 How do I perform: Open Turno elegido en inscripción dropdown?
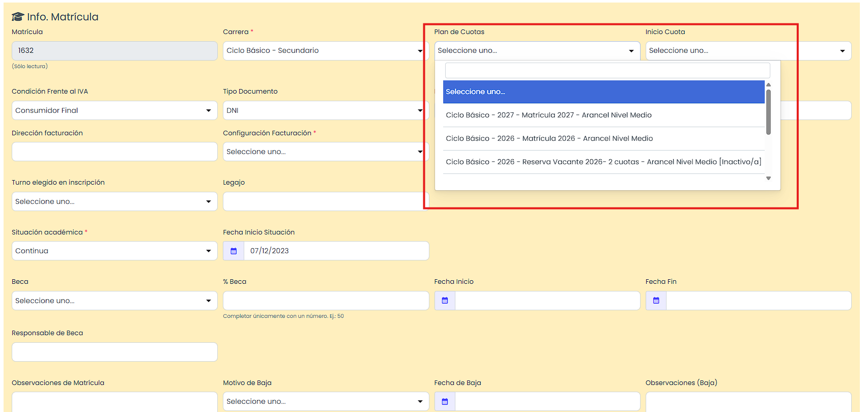114,201
